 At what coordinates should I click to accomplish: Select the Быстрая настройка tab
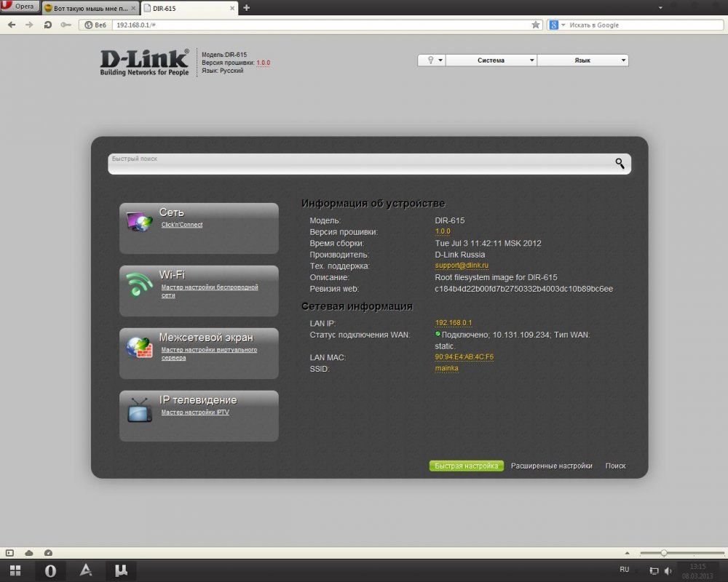[x=466, y=466]
